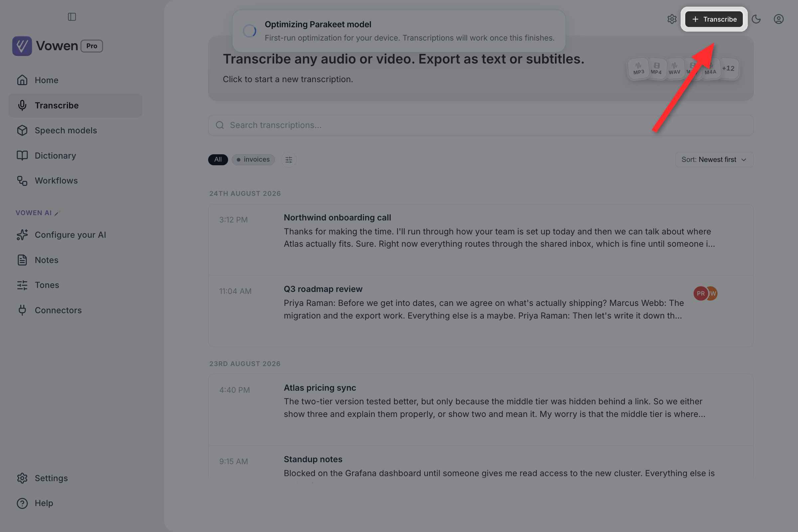Click the Tones sliders icon
Viewport: 798px width, 532px height.
(22, 285)
